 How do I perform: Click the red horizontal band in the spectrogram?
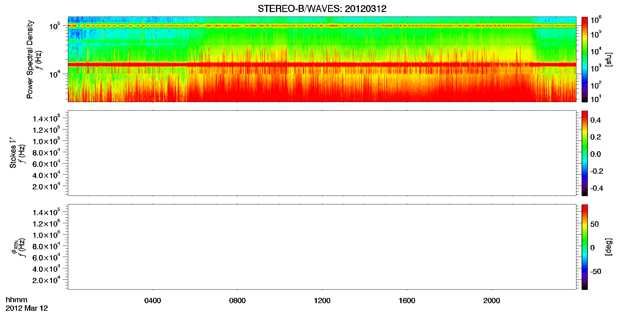(322, 65)
